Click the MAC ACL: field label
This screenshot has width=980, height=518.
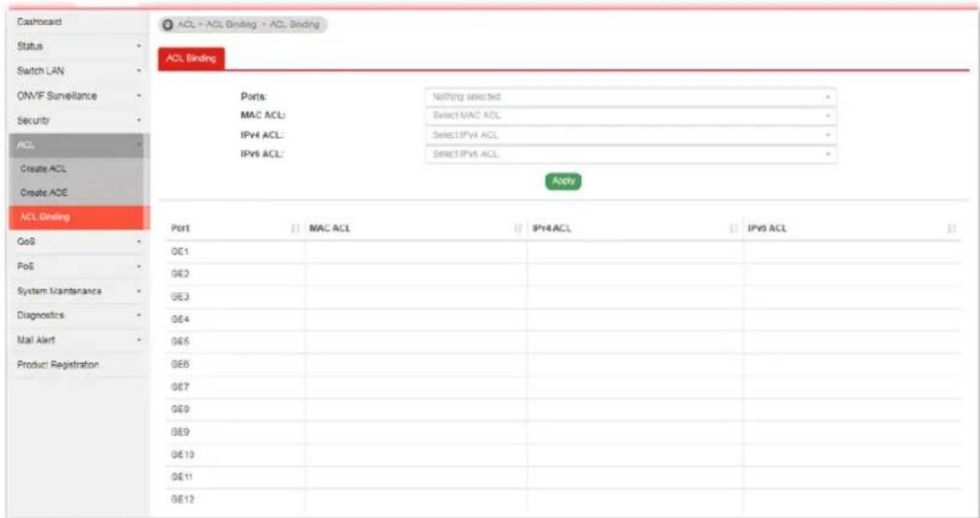[x=263, y=115]
